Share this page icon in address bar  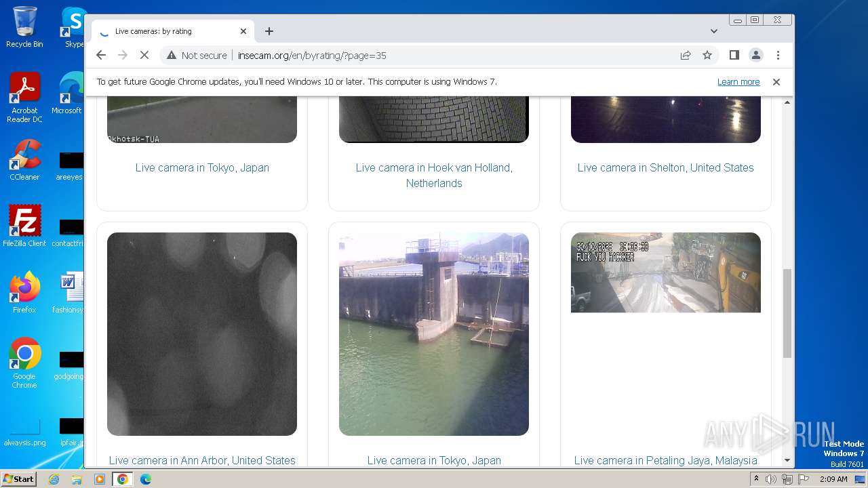[x=686, y=55]
